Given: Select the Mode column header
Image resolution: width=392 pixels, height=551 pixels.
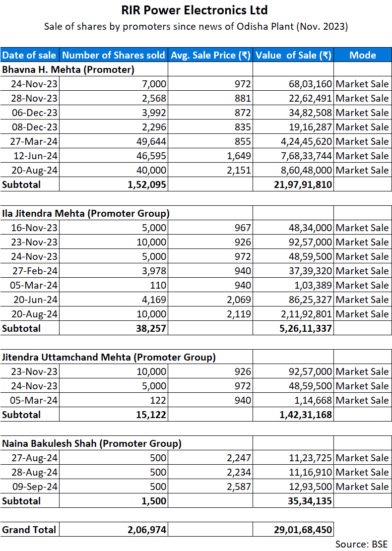Looking at the screenshot, I should (362, 55).
